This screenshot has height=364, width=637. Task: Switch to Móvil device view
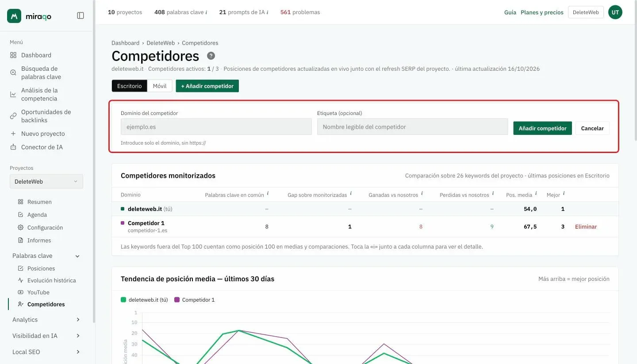click(x=160, y=86)
